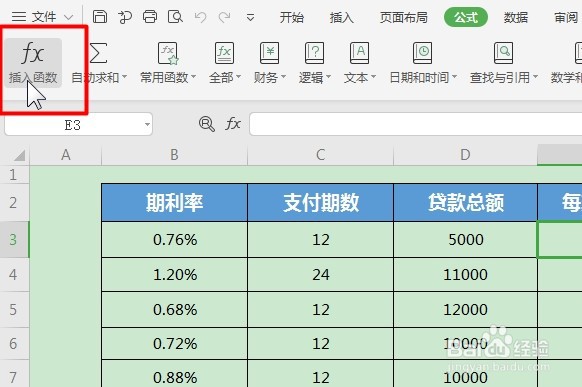Select row 3 header

[14, 239]
